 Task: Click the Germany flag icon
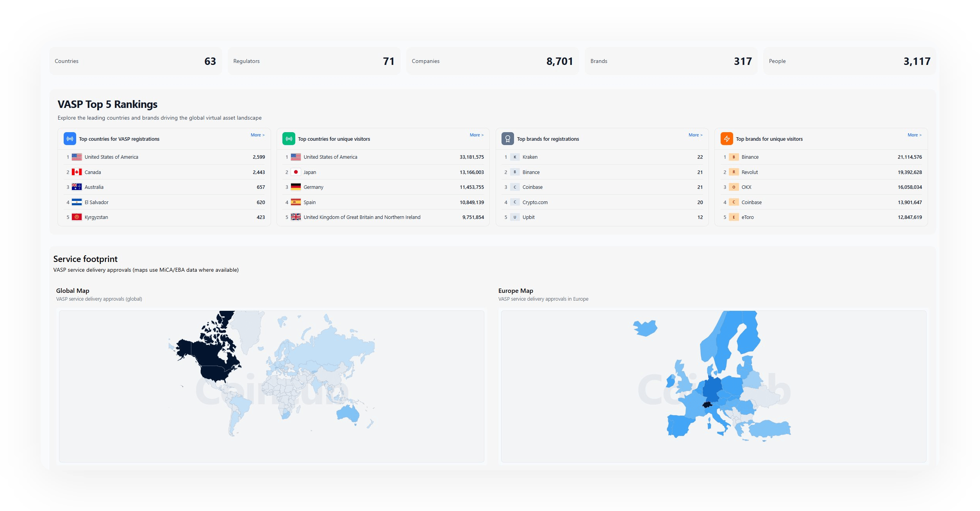[x=296, y=187]
